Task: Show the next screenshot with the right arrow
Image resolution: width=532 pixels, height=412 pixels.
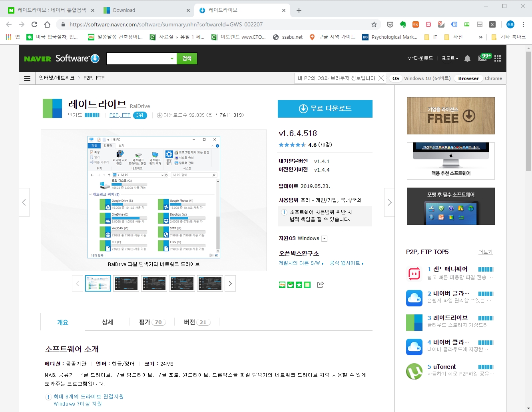Action: [389, 202]
